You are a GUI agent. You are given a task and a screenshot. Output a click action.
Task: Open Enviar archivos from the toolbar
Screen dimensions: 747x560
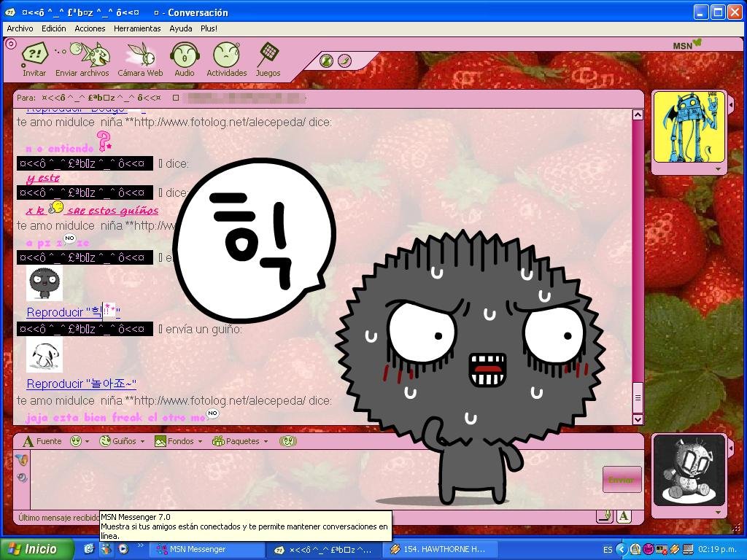pos(83,59)
